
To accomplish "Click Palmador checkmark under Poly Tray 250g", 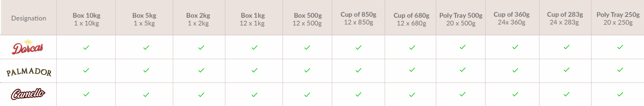I will (x=620, y=70).
